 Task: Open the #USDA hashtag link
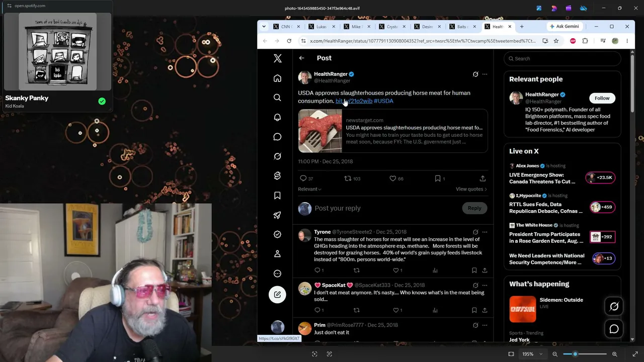coord(383,101)
